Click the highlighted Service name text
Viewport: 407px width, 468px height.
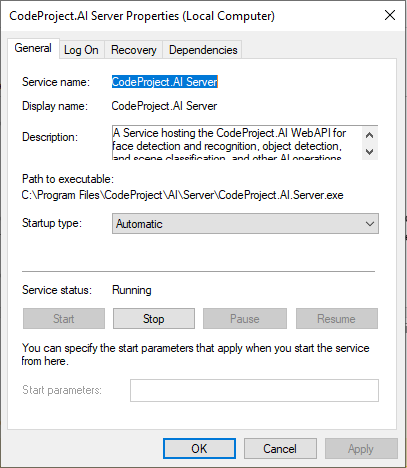(165, 82)
